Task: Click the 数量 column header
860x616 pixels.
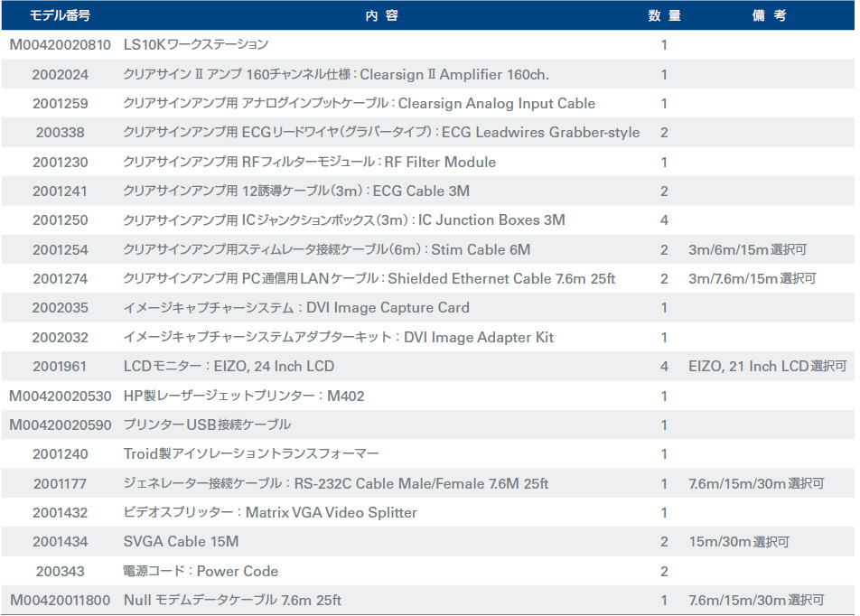Action: pos(664,15)
